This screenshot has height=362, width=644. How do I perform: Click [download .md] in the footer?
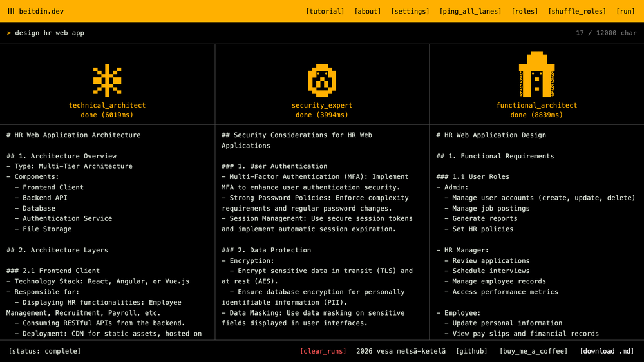[x=607, y=351]
